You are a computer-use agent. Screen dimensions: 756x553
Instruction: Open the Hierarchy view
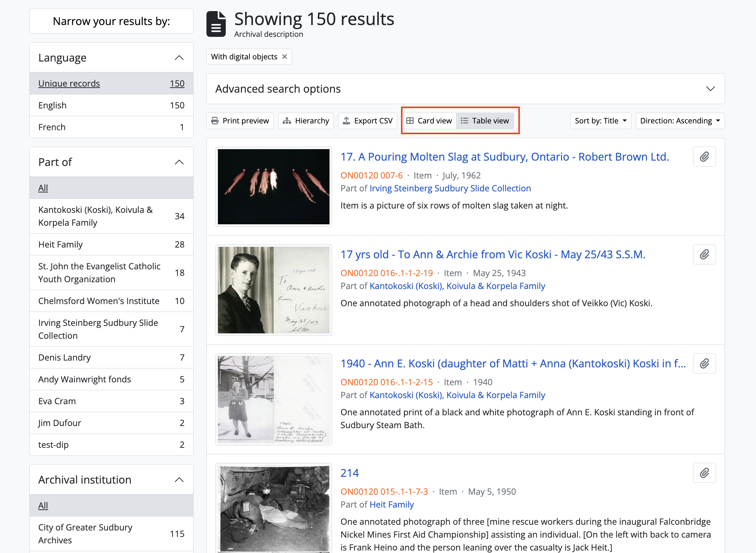click(x=306, y=121)
